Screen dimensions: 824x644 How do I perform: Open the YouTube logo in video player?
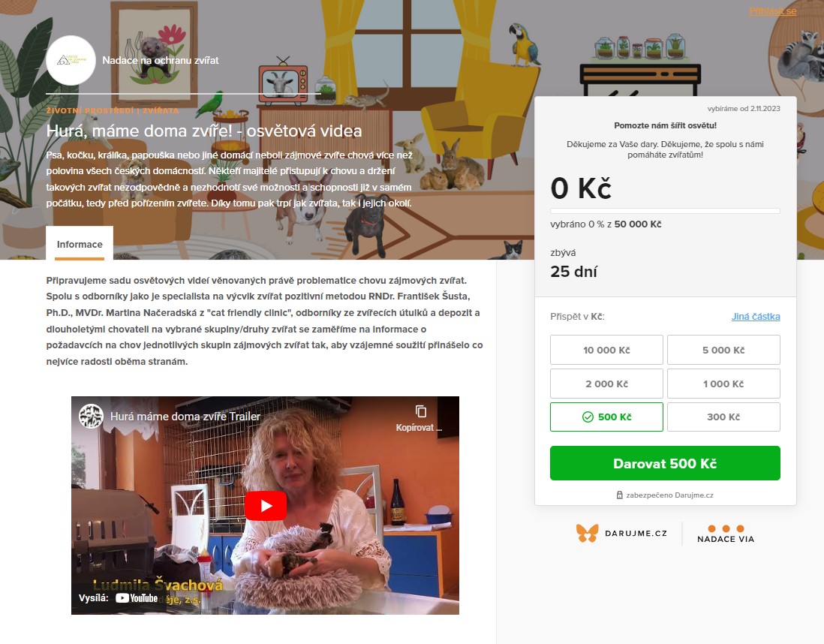[x=137, y=597]
